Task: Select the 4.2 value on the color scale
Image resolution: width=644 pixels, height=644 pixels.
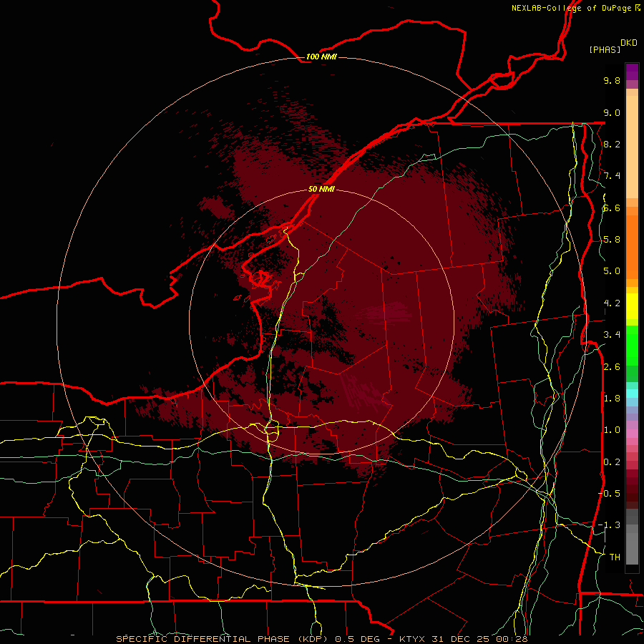Action: [x=612, y=303]
